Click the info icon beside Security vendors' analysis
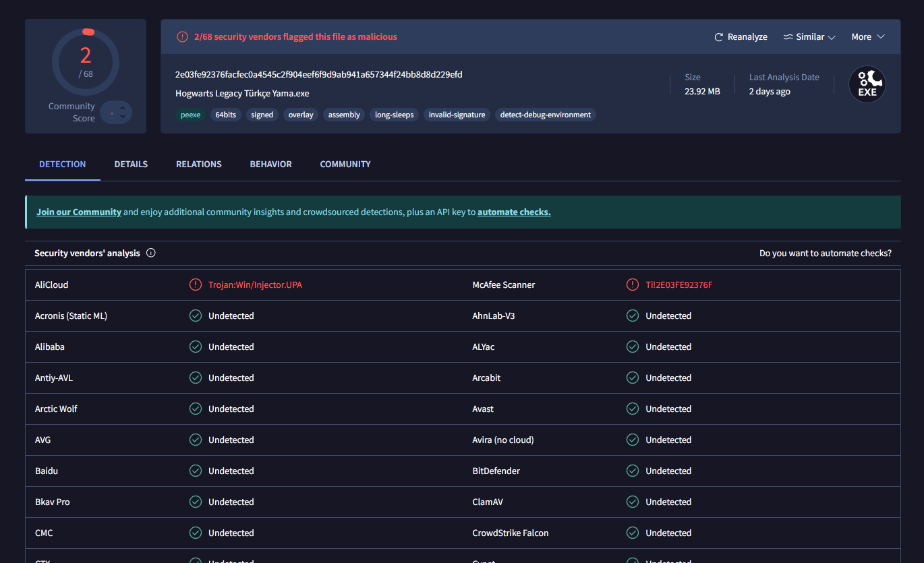924x563 pixels. point(151,254)
